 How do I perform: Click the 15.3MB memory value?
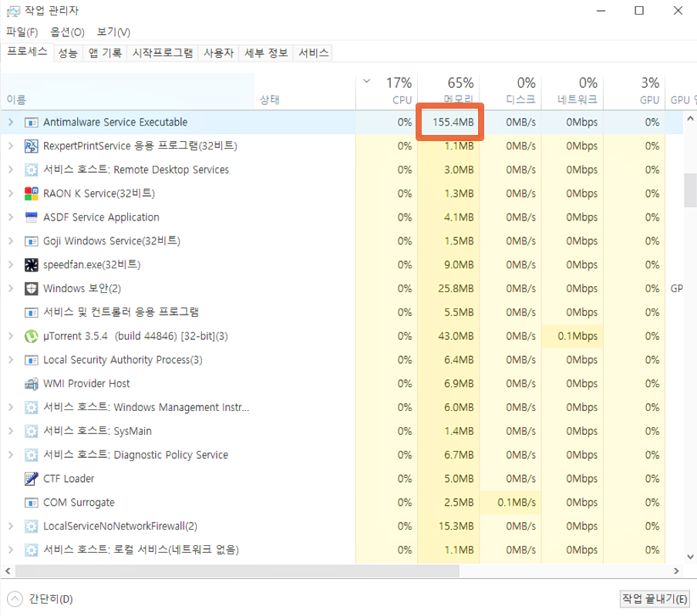click(x=456, y=527)
